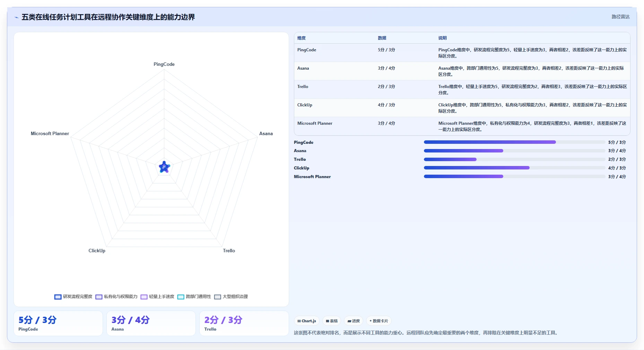The height and width of the screenshot is (350, 644).
Task: Select the Asana table row name
Action: [303, 68]
